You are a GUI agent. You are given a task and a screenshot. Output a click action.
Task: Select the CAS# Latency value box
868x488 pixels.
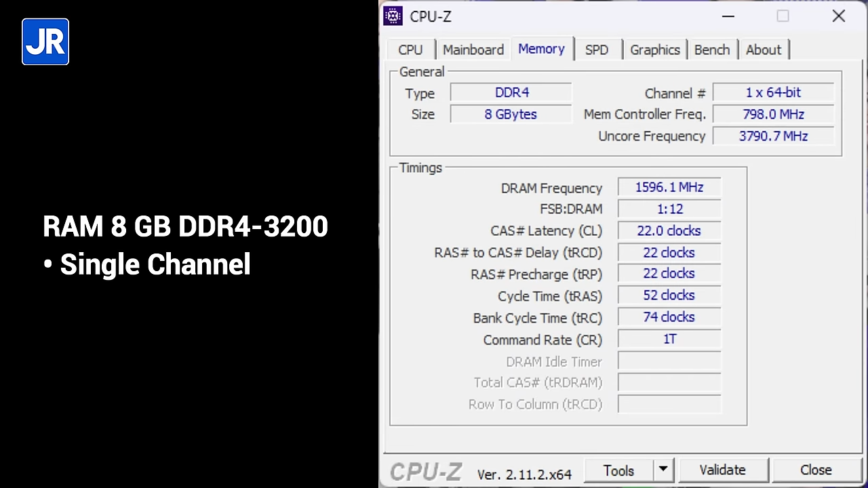click(669, 231)
